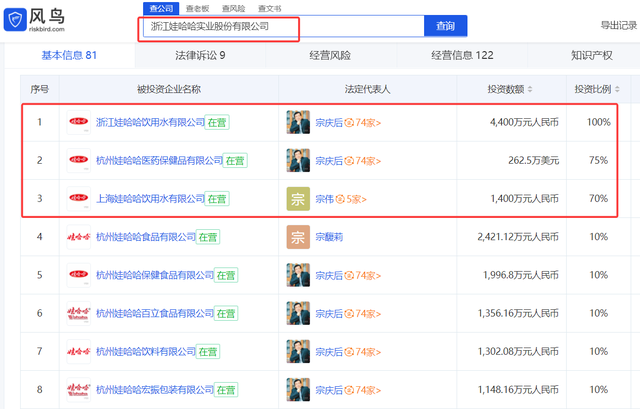This screenshot has height=409, width=640.
Task: Click the green 宗 avatar for 宗伟
Action: coord(298,199)
